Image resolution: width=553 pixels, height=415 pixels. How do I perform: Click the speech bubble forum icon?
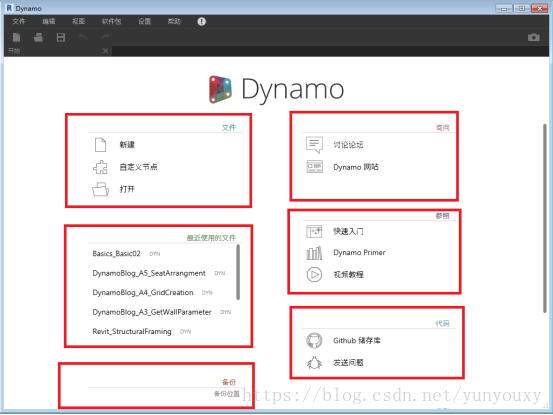coord(314,145)
